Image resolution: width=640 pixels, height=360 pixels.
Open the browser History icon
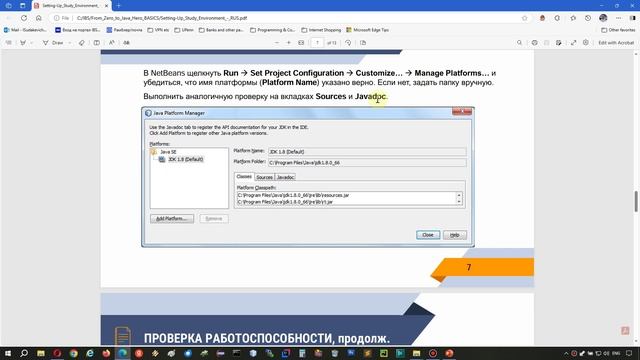588,18
